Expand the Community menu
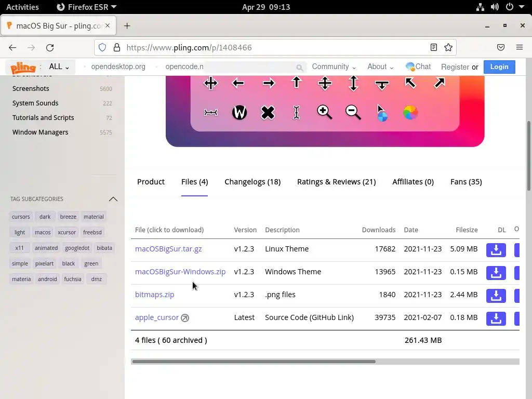The height and width of the screenshot is (399, 532). click(x=334, y=66)
